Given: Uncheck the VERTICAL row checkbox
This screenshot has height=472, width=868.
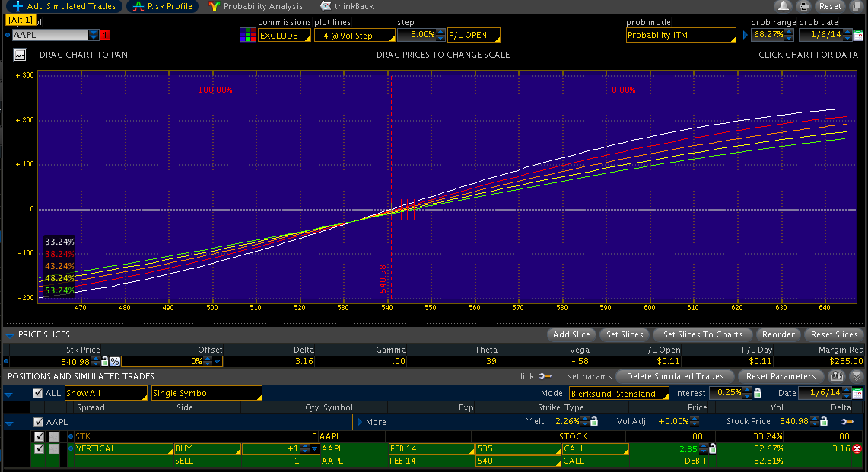Looking at the screenshot, I should (x=39, y=448).
